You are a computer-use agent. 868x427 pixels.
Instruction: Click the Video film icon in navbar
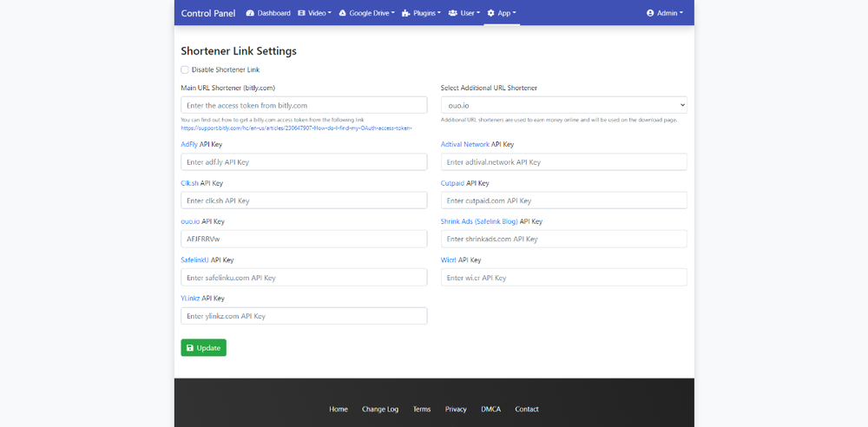301,13
